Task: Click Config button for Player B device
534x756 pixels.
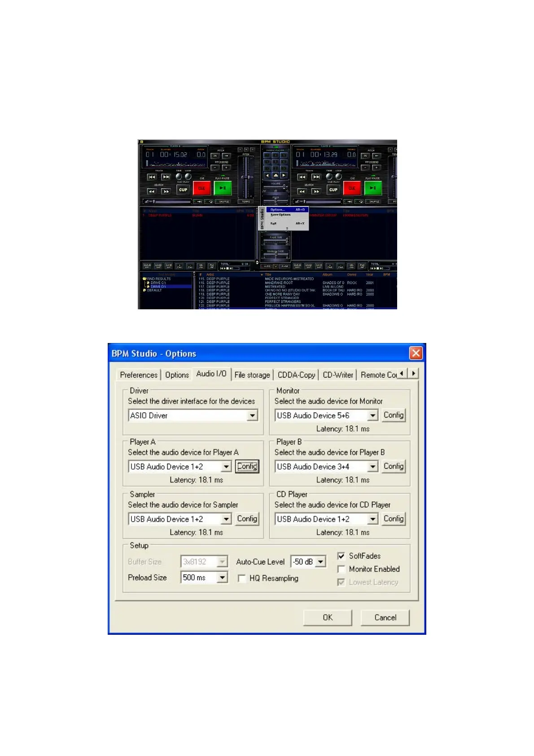Action: coord(393,466)
